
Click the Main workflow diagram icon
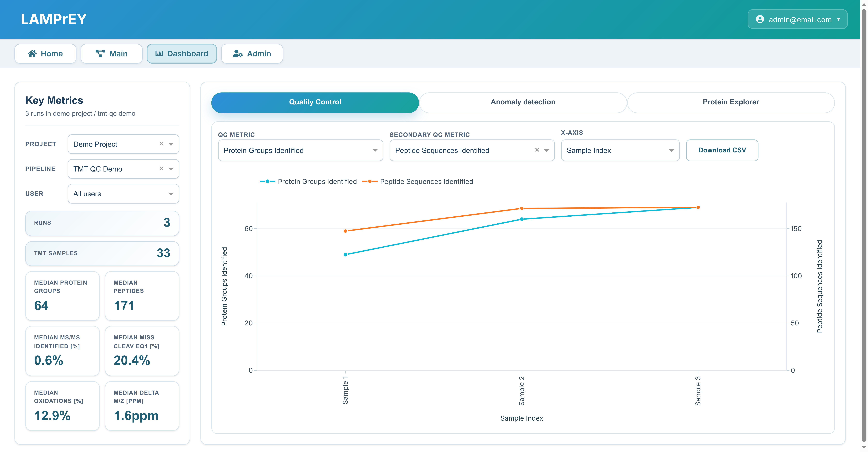(x=100, y=54)
